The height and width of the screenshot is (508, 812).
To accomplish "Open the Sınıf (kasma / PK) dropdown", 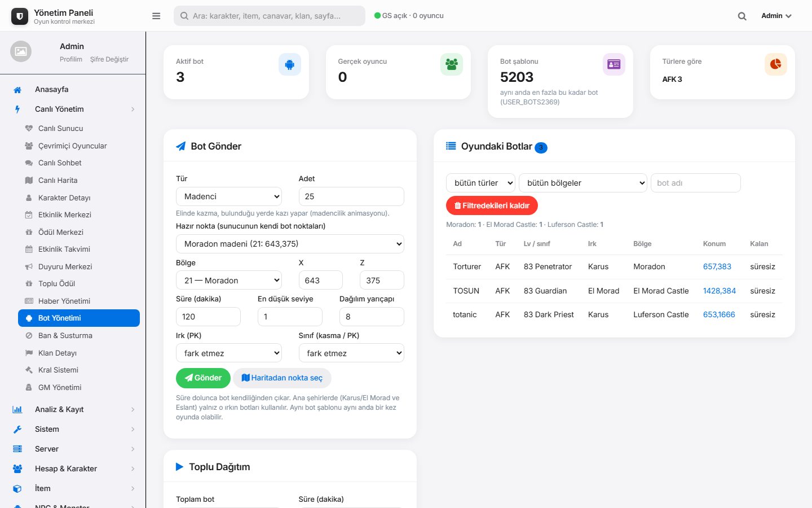I will click(x=351, y=353).
